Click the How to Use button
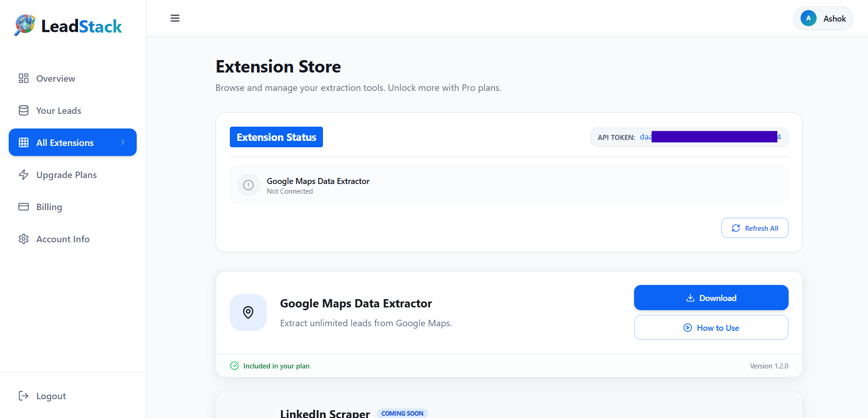 [x=711, y=327]
